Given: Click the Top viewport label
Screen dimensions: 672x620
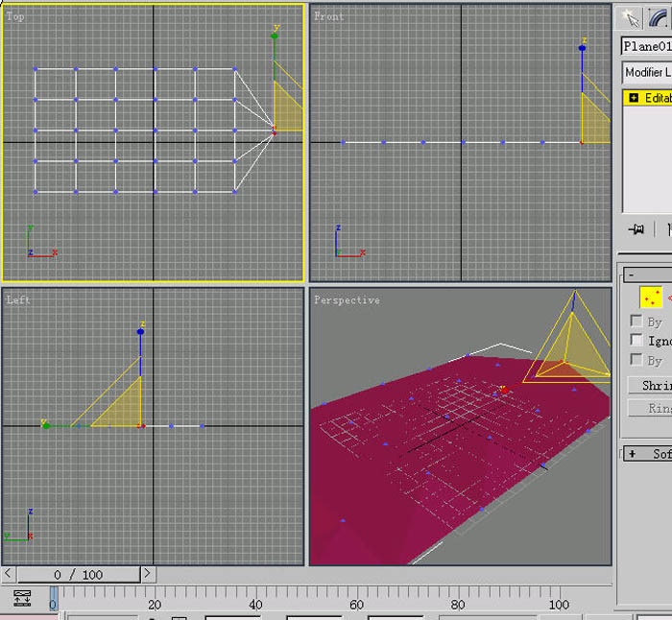Looking at the screenshot, I should pos(15,16).
